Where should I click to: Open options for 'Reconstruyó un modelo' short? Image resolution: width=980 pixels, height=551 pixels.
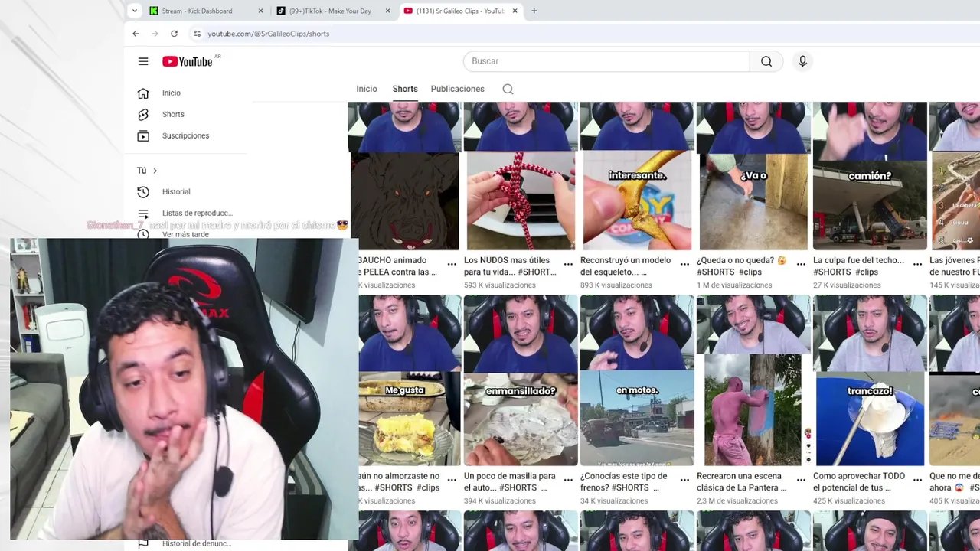(684, 264)
